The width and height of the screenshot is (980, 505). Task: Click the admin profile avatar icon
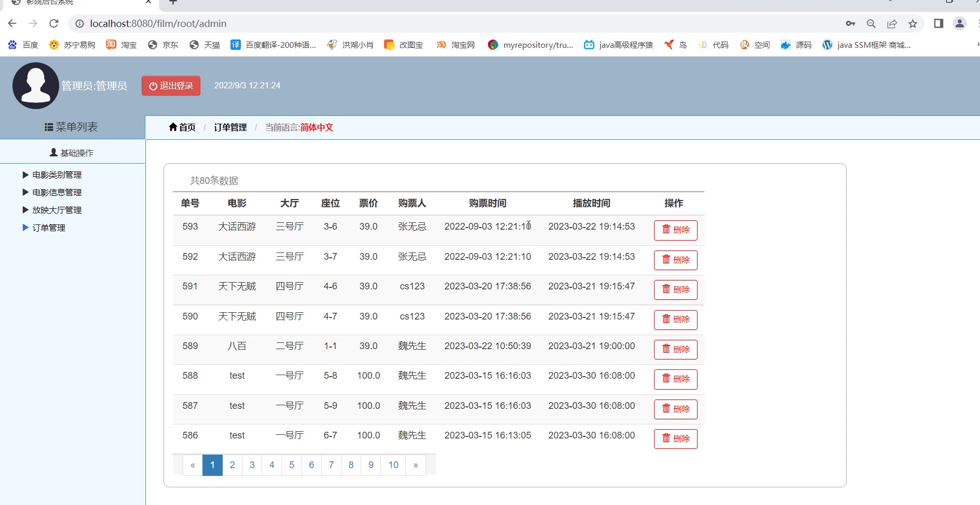tap(35, 86)
